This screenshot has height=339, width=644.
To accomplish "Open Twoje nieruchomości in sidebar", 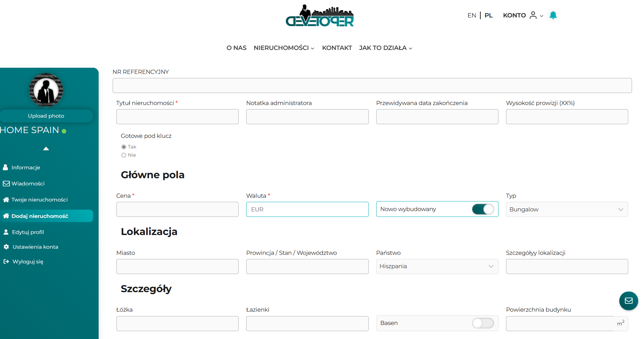I will tap(39, 199).
